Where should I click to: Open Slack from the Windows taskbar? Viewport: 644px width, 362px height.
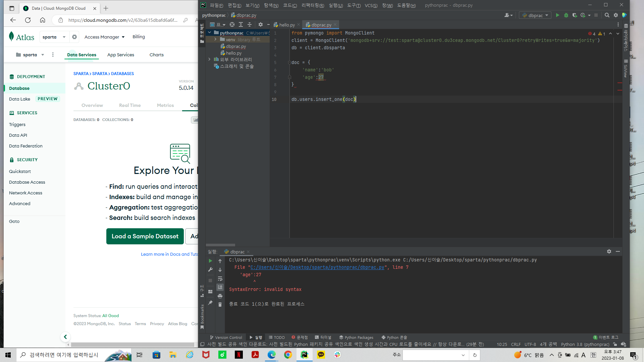pyautogui.click(x=337, y=355)
